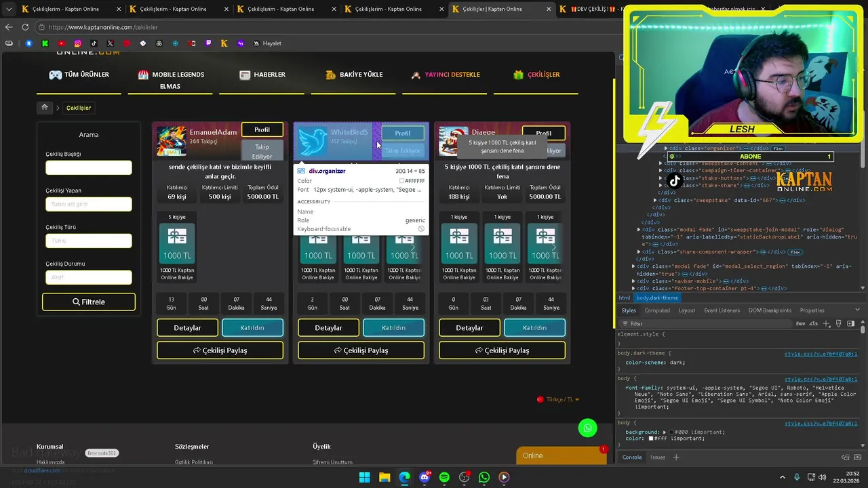Image resolution: width=868 pixels, height=488 pixels.
Task: Click the #fff color swatch in Styles
Action: (651, 439)
